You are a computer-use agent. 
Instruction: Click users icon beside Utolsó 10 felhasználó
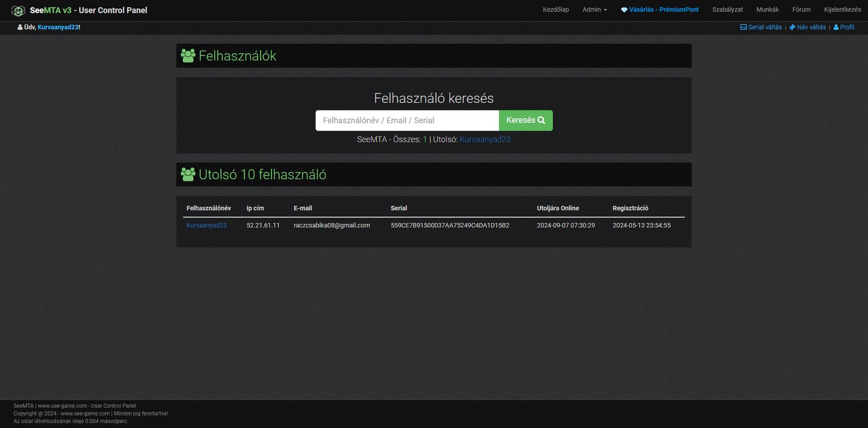pos(188,174)
